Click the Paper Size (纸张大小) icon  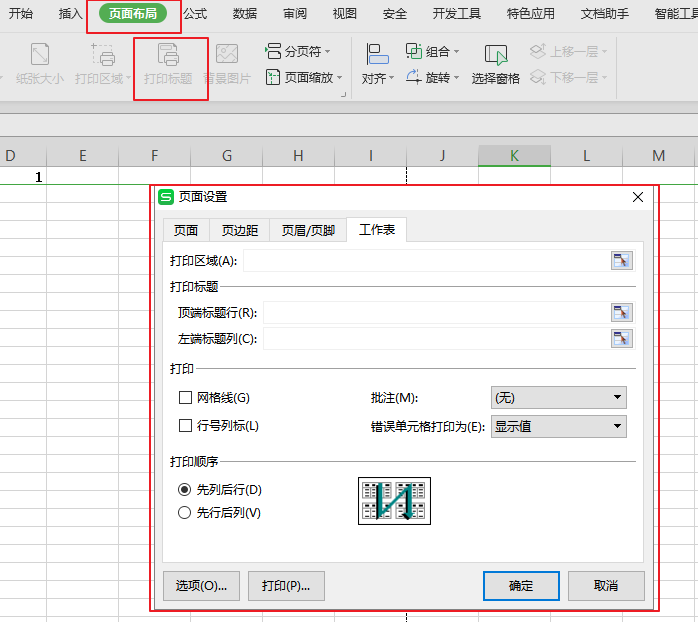click(40, 55)
